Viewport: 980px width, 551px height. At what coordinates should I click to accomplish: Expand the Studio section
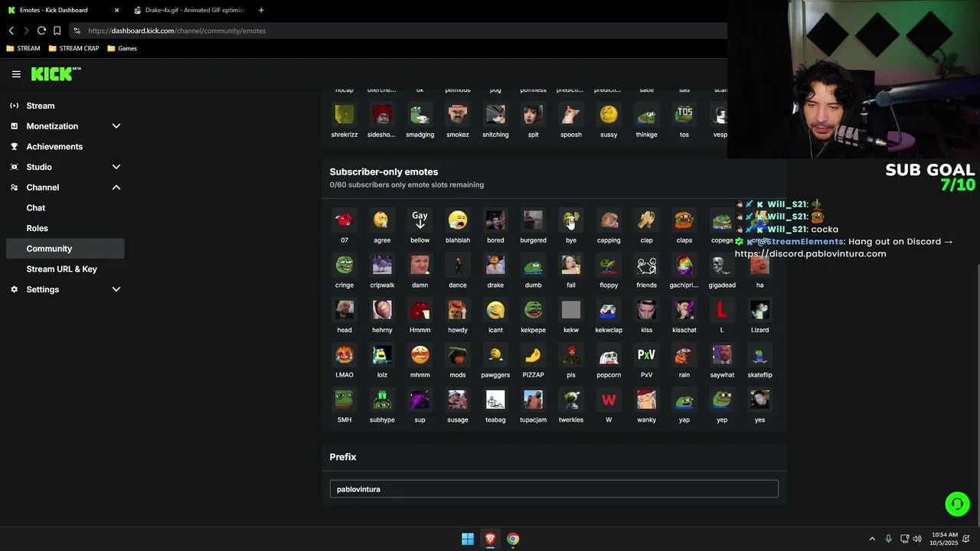pyautogui.click(x=116, y=167)
